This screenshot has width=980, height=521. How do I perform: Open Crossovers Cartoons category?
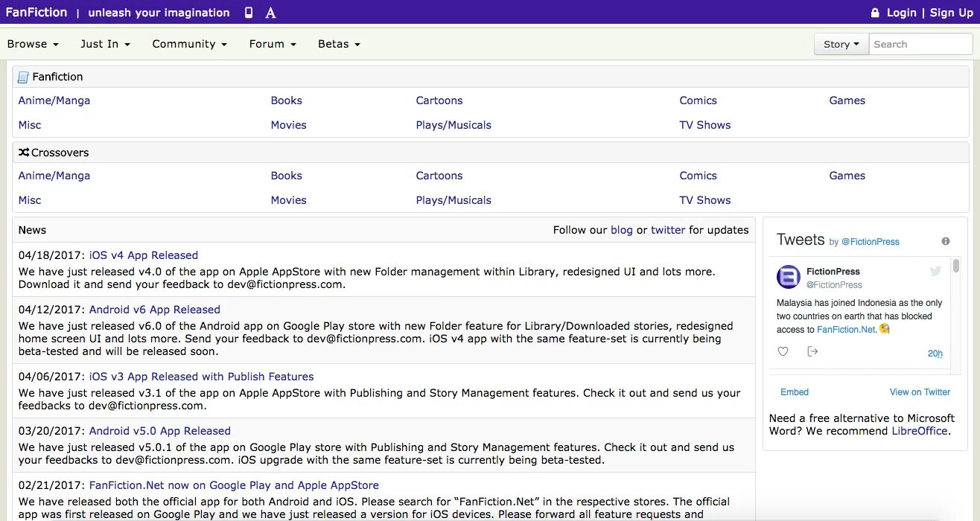click(x=439, y=176)
